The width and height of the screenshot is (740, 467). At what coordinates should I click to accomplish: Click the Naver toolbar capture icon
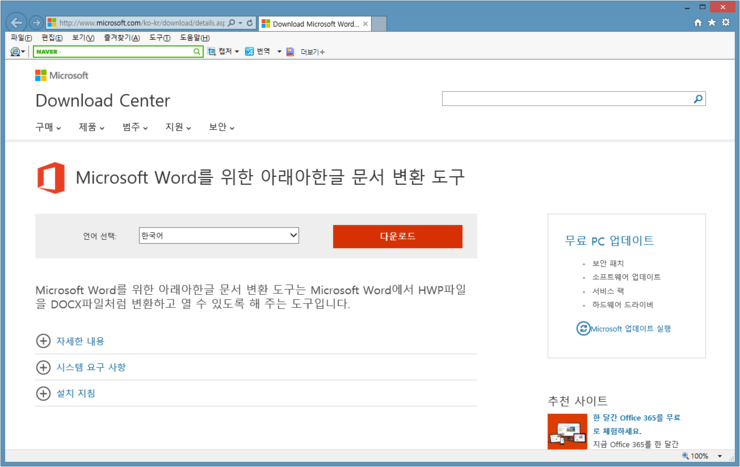[x=211, y=51]
